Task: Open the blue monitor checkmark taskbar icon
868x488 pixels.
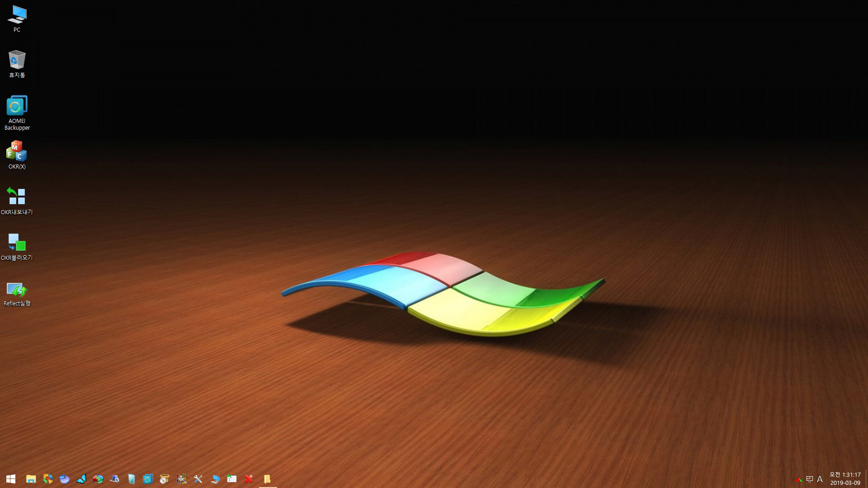Action: click(x=215, y=479)
